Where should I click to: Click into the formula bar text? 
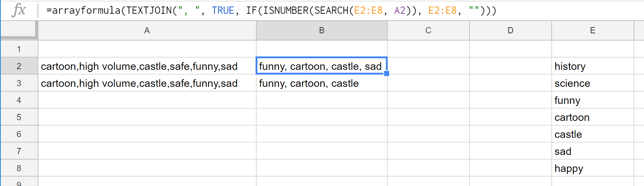[271, 10]
